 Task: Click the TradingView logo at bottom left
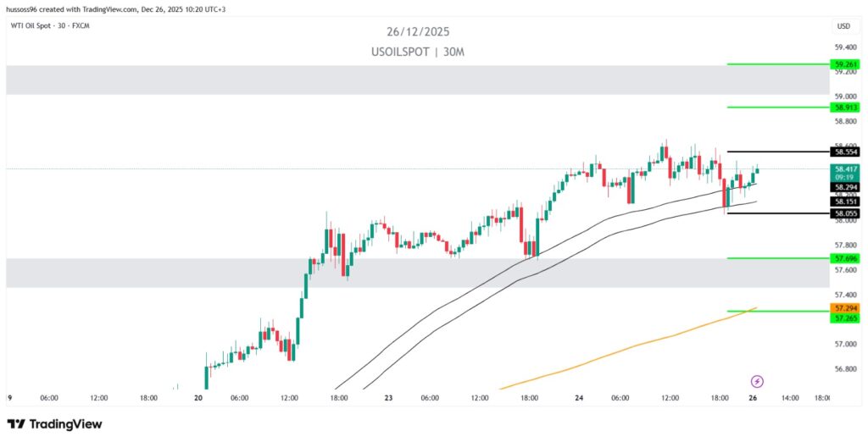pyautogui.click(x=54, y=424)
